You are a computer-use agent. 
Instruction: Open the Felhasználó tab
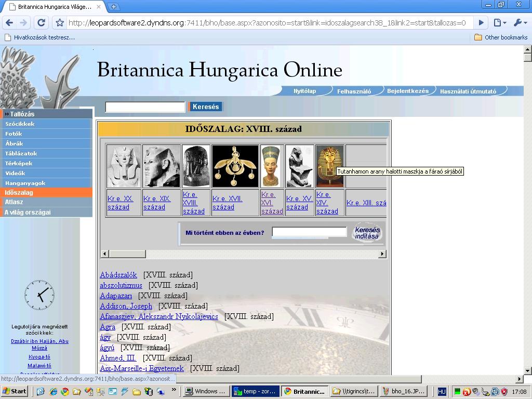(x=354, y=91)
